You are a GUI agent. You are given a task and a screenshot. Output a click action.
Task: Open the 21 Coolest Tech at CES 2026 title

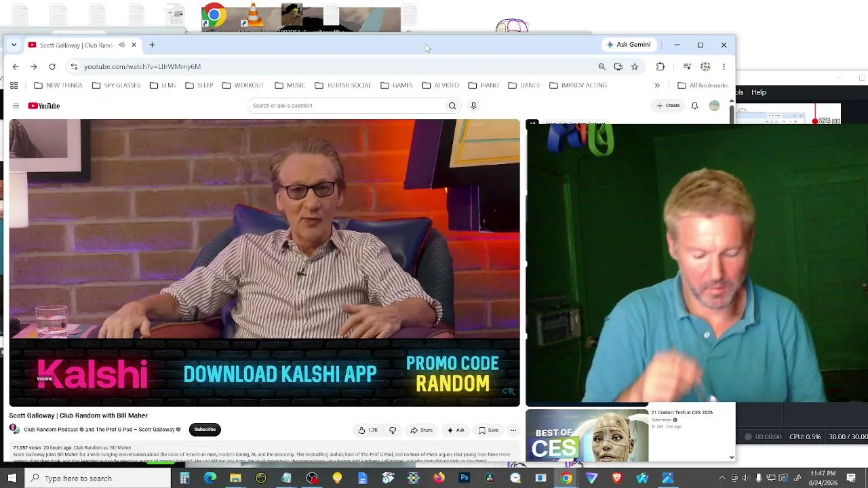682,412
